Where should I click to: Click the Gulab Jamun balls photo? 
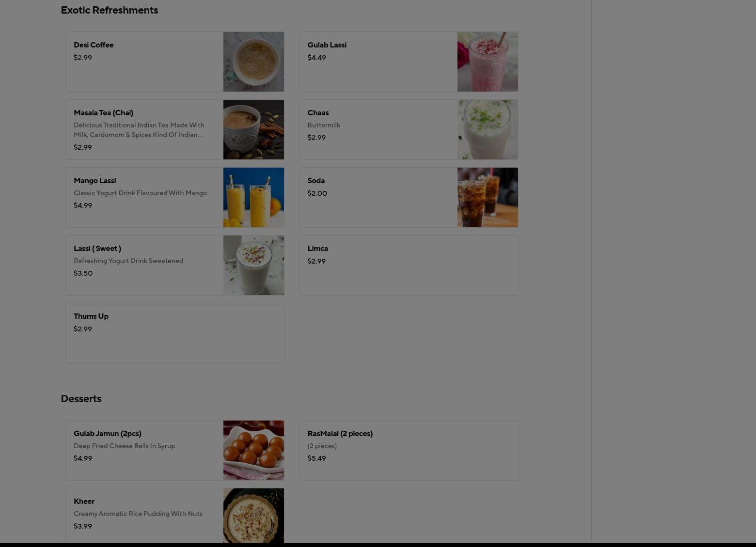pyautogui.click(x=253, y=450)
